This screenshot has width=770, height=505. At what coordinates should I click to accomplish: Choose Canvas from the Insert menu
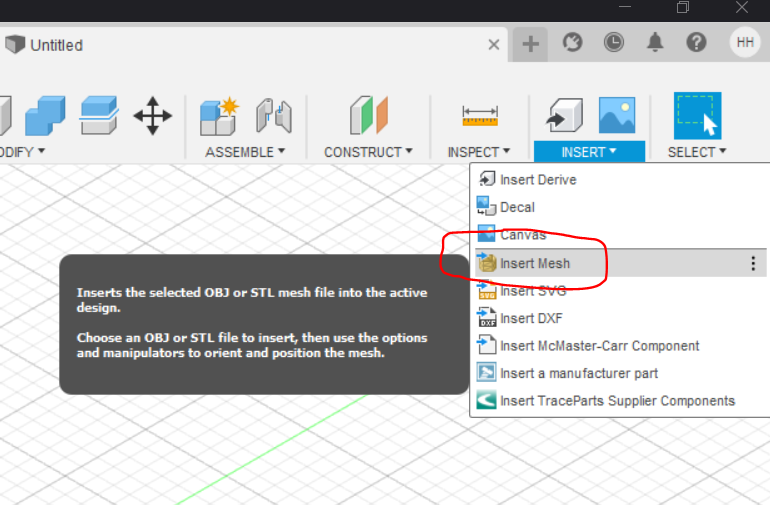pos(621,234)
